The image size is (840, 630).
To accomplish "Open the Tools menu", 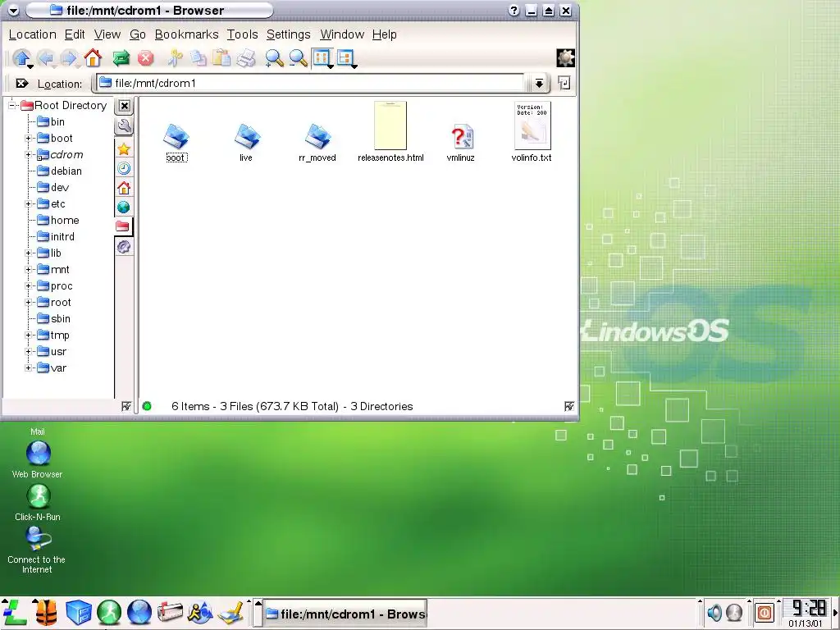I will (242, 34).
